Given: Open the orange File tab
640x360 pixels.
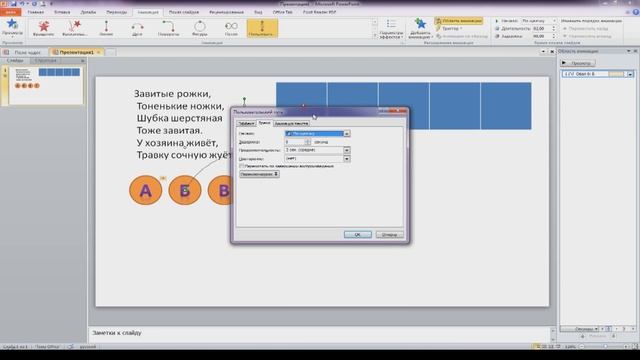Looking at the screenshot, I should click(x=11, y=12).
